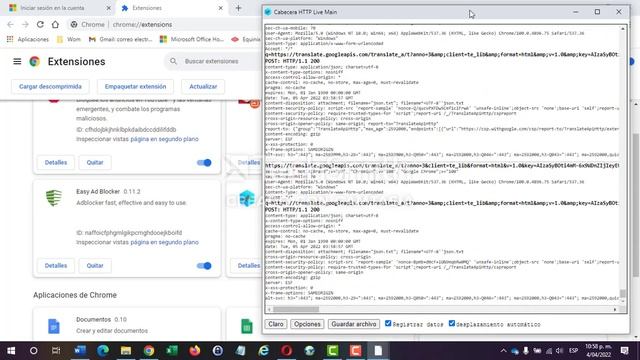Reload the Chrome extensions page

40,24
